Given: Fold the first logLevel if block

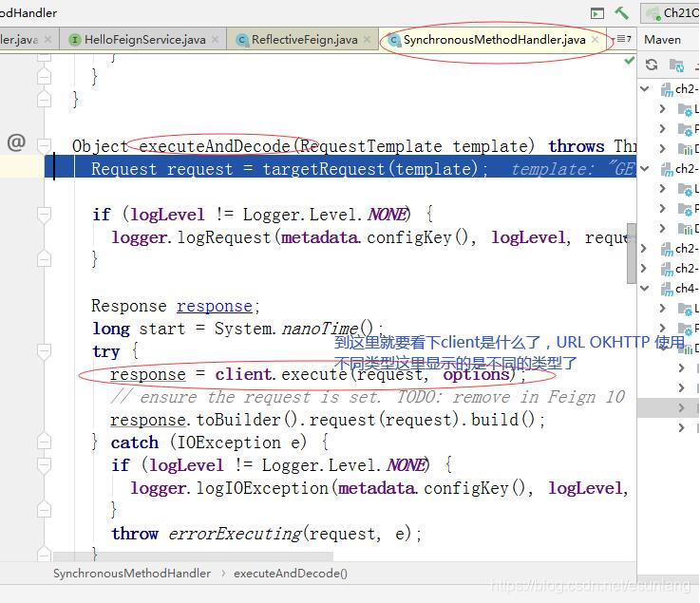Looking at the screenshot, I should 44,215.
